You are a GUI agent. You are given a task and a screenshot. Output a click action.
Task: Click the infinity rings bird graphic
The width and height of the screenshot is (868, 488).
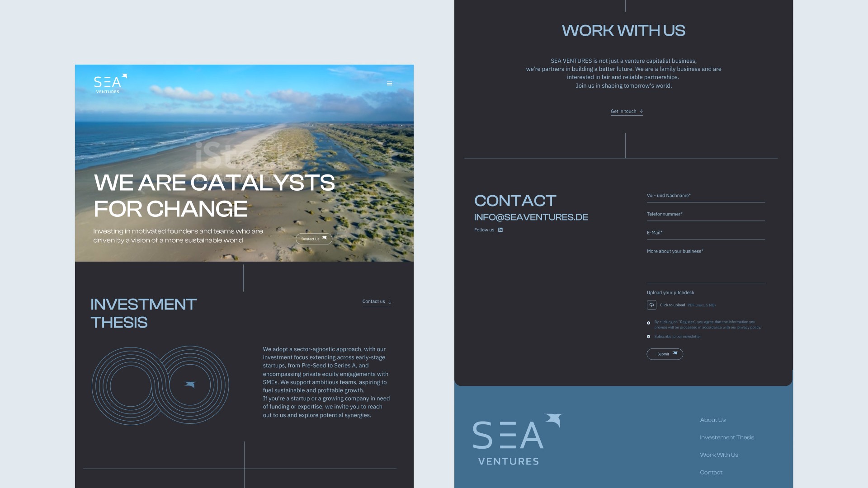160,385
